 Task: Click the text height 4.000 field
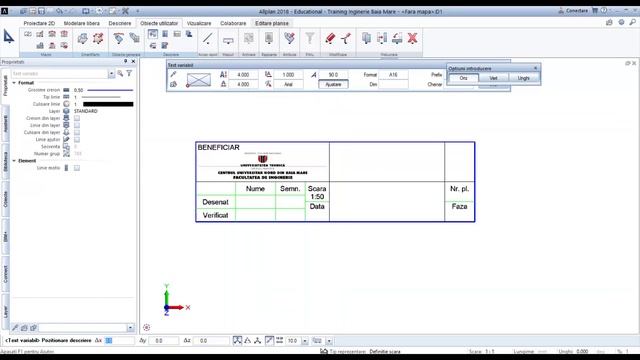(243, 75)
